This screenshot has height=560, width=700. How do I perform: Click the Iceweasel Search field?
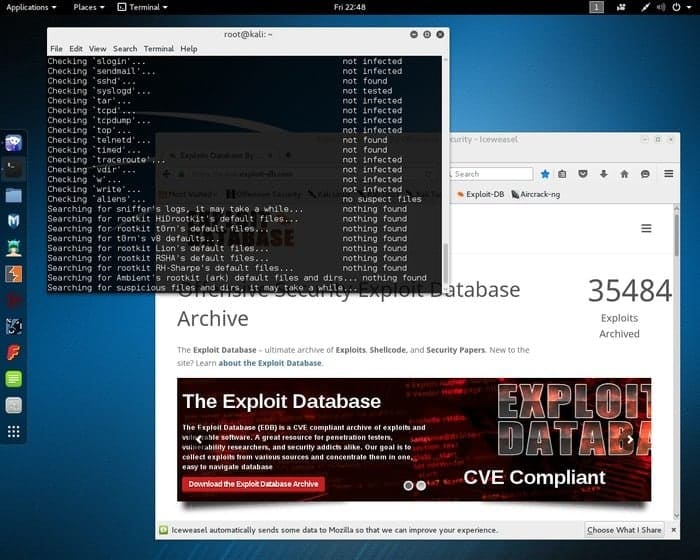tap(491, 174)
